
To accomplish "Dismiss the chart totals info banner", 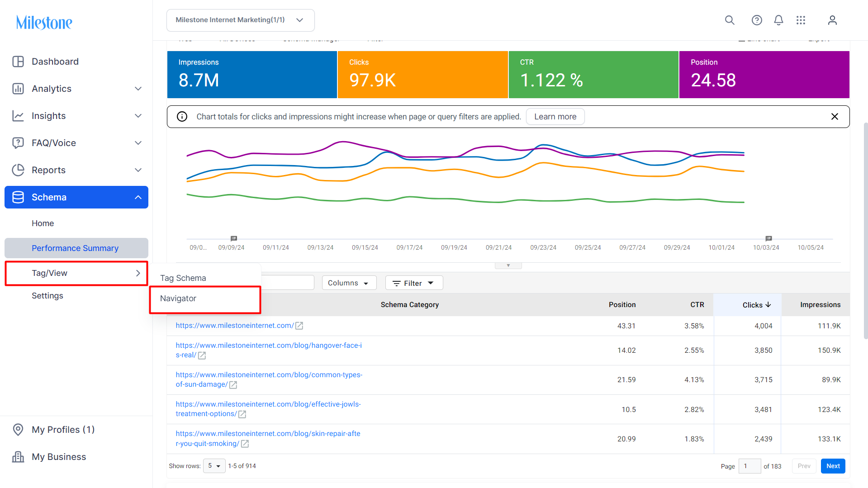I will click(835, 117).
